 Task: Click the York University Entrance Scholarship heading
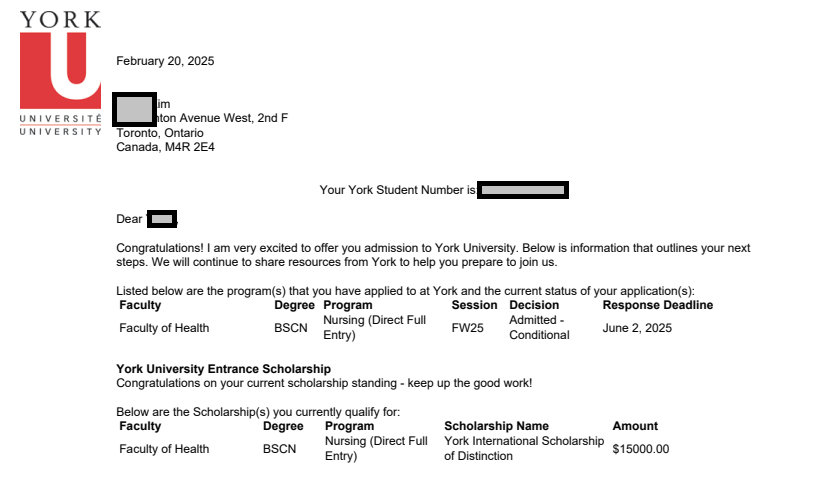point(223,369)
